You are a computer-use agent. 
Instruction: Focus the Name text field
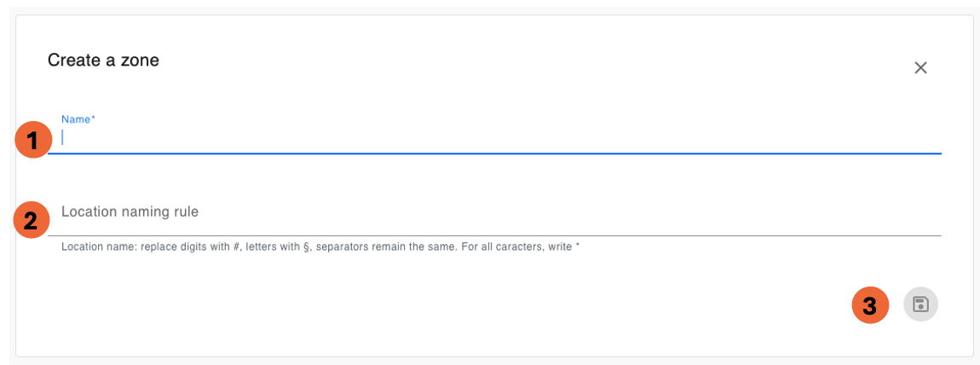point(494,137)
